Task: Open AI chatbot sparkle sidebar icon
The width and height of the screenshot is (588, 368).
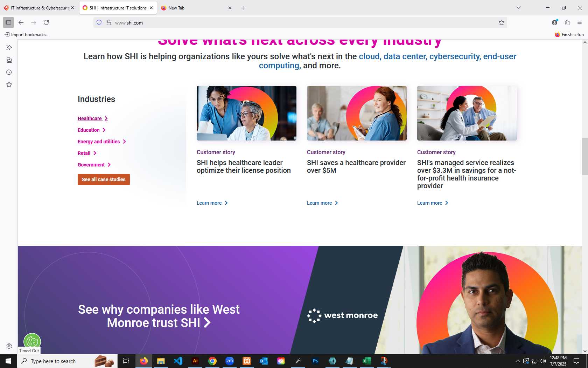Action: (x=9, y=47)
